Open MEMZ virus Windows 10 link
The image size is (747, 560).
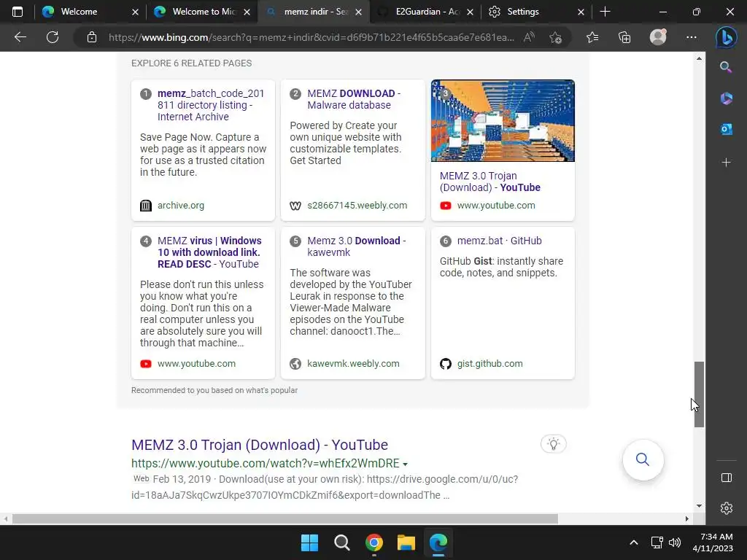tap(209, 252)
